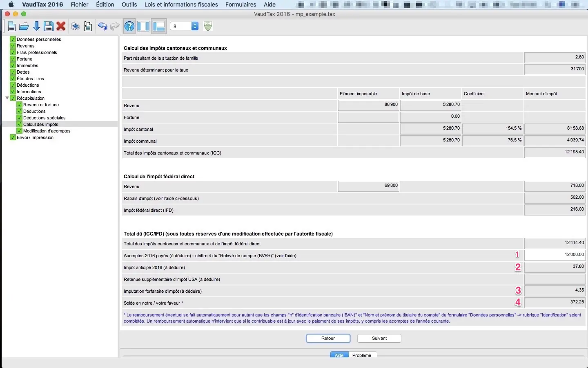Redo the last undone action
The width and height of the screenshot is (588, 368).
pyautogui.click(x=115, y=27)
